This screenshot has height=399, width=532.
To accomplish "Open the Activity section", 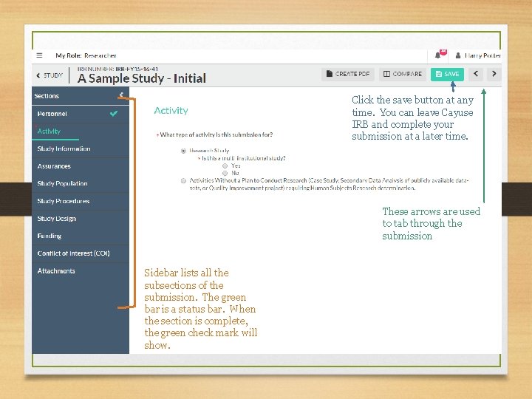I will [81, 132].
